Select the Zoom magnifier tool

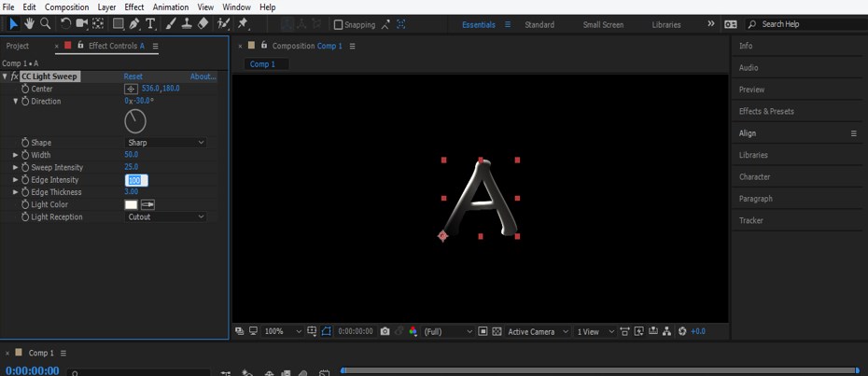tap(45, 23)
